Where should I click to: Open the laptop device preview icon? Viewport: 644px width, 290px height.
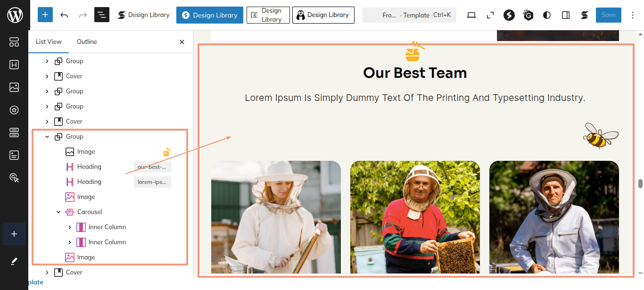471,15
